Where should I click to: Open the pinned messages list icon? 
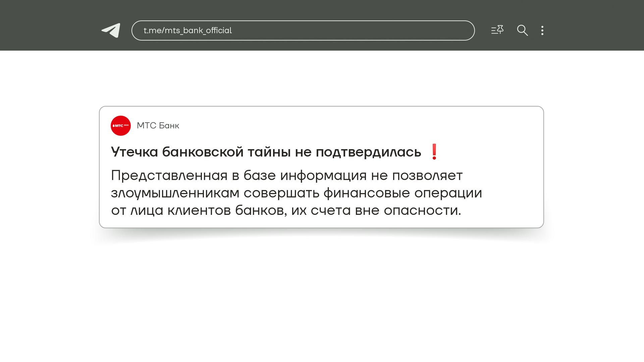tap(497, 30)
